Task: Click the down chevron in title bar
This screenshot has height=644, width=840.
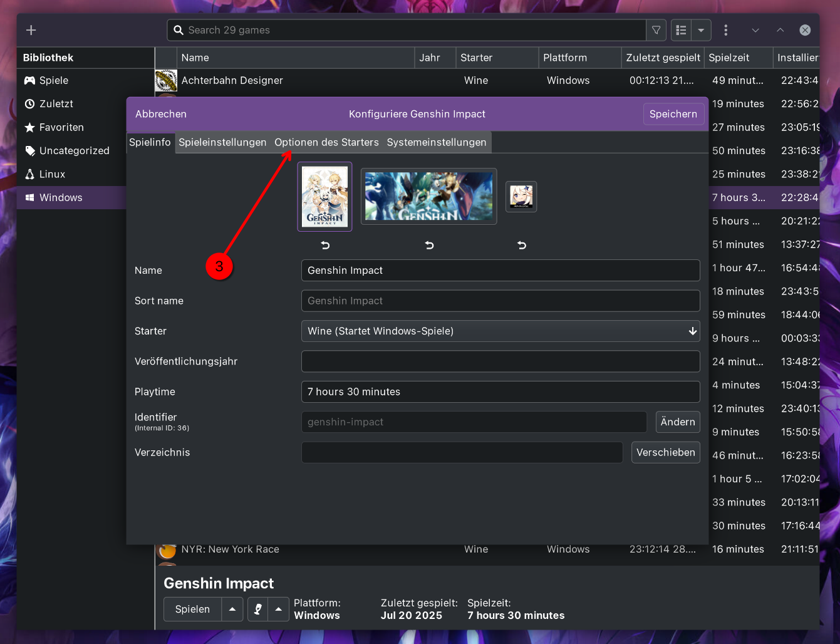Action: [755, 30]
